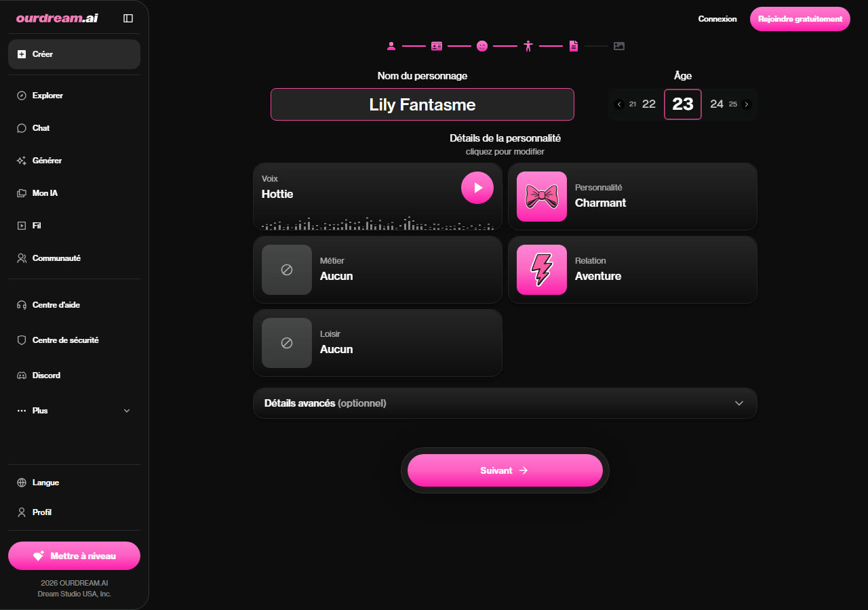Jump to the face step icon
The width and height of the screenshot is (868, 610).
tap(482, 46)
